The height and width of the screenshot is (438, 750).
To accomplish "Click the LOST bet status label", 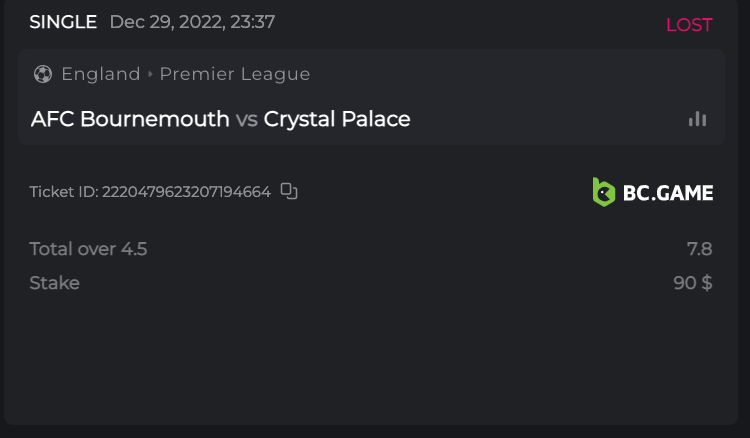I will [x=689, y=25].
